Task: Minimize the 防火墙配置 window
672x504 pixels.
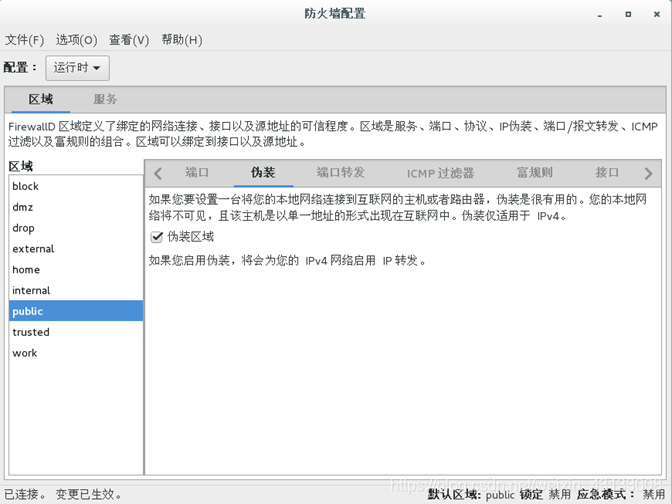Action: [600, 15]
